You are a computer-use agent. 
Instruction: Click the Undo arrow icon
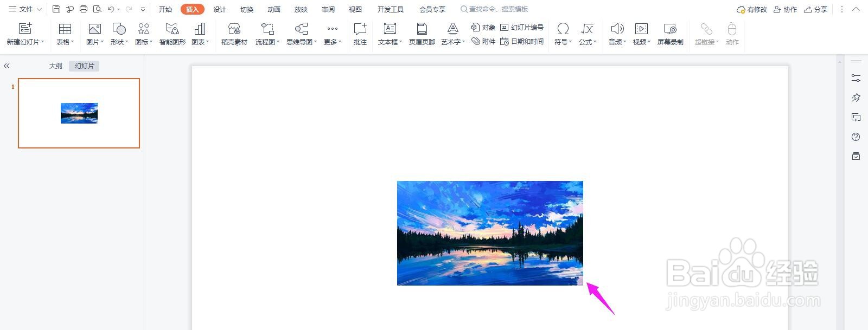pos(111,9)
